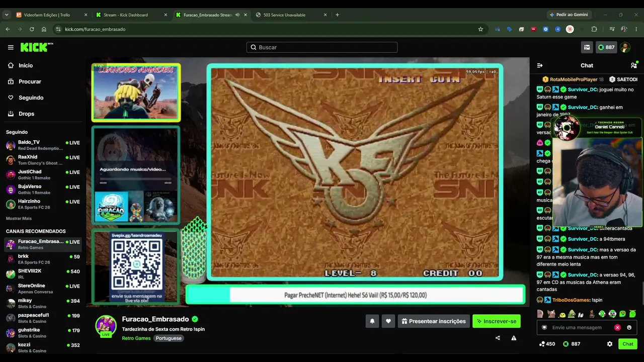Open recommended channel pazpeaceful1
This screenshot has width=644, height=362.
(43, 318)
